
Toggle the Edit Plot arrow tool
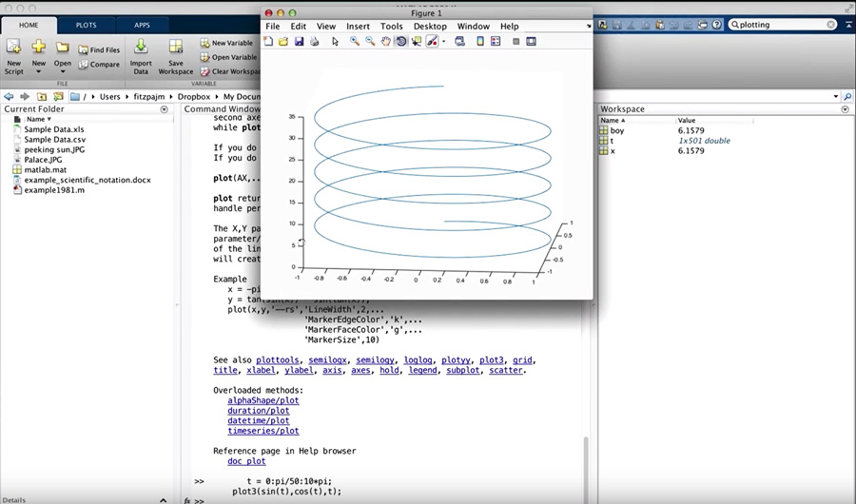[x=335, y=42]
